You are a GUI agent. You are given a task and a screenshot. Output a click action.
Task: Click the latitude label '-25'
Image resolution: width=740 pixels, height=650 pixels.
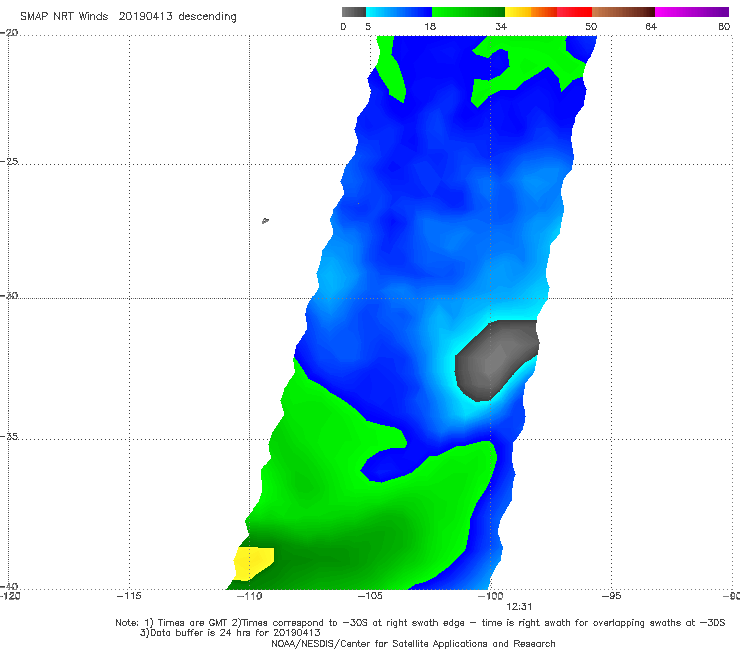click(x=9, y=161)
